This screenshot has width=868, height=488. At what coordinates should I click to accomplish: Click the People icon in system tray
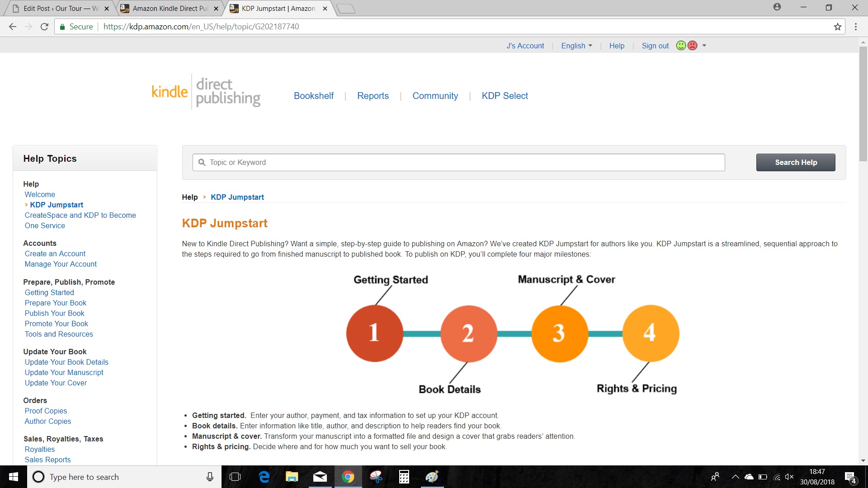[x=715, y=477]
